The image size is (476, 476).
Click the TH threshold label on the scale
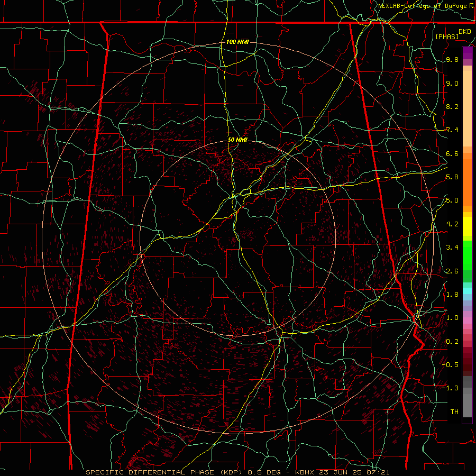tap(454, 412)
